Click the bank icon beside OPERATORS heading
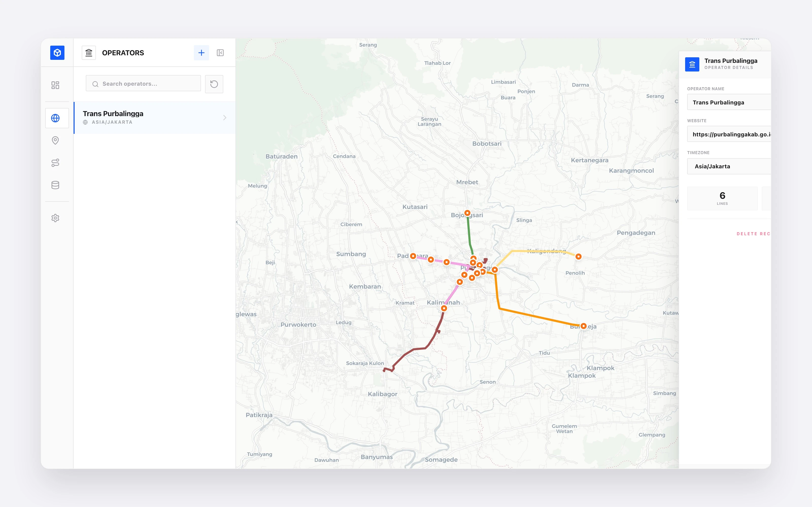The width and height of the screenshot is (812, 507). coord(89,53)
